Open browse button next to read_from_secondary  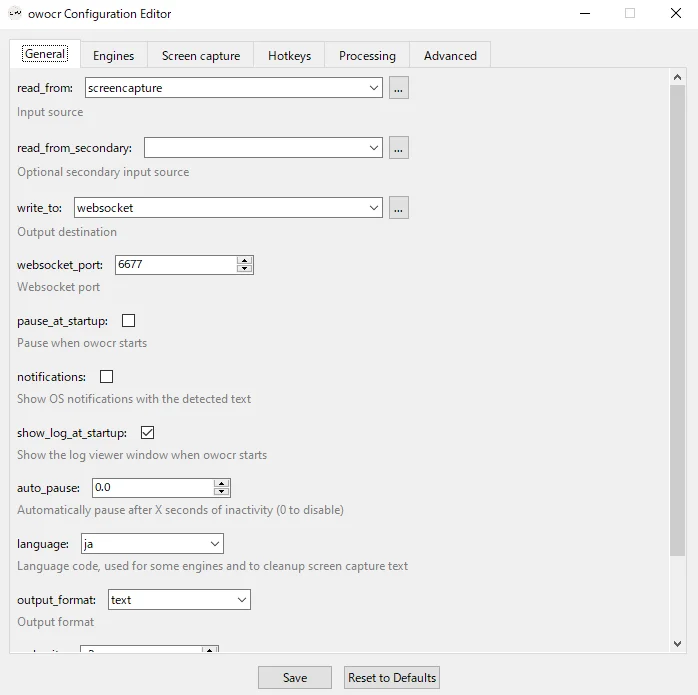tap(398, 148)
